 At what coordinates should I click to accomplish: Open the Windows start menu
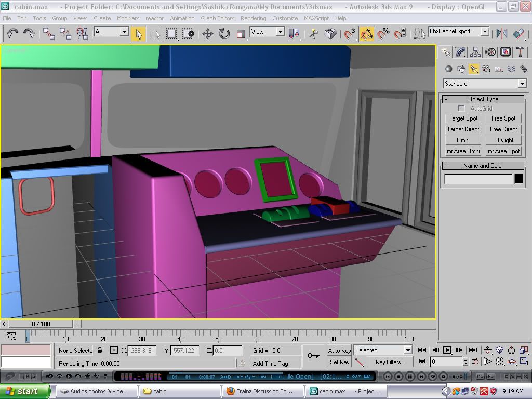[x=24, y=391]
